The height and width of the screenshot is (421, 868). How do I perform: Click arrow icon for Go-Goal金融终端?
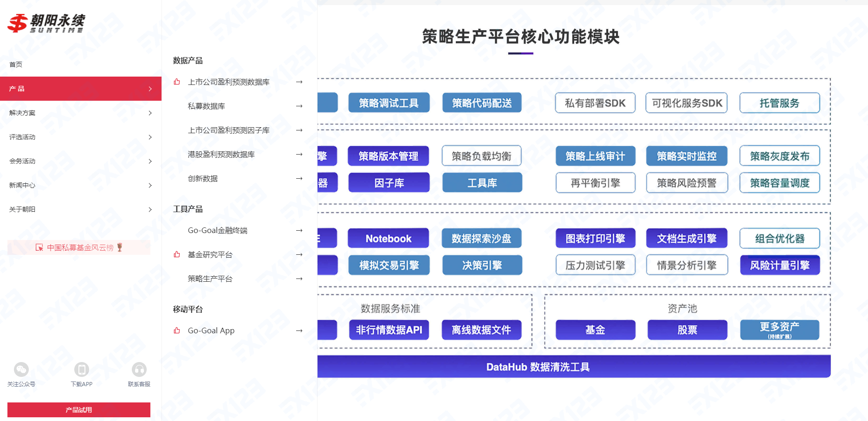coord(299,230)
